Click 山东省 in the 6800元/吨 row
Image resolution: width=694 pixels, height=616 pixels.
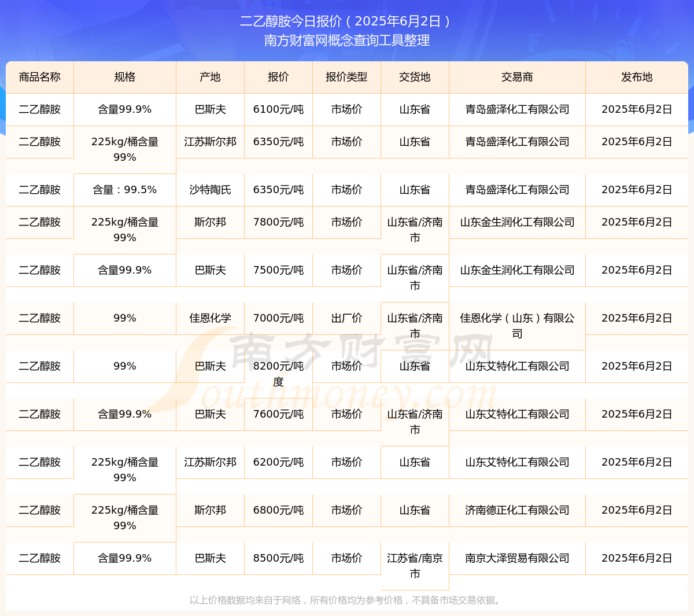click(x=415, y=510)
